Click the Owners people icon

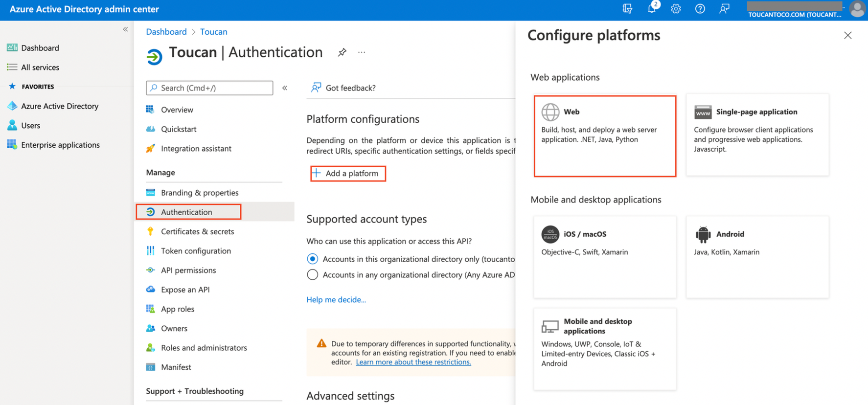[x=150, y=328]
